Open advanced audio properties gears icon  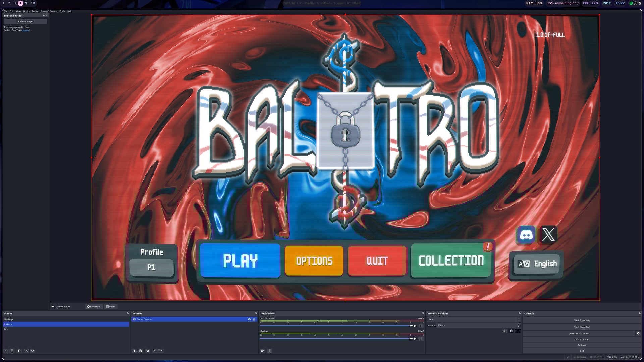pos(262,351)
